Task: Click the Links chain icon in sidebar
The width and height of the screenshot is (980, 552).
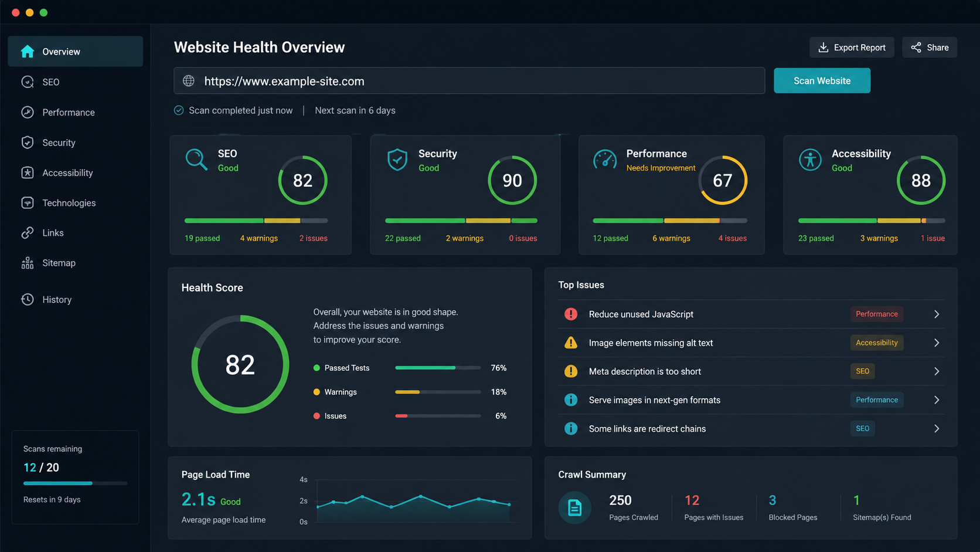Action: pyautogui.click(x=28, y=233)
